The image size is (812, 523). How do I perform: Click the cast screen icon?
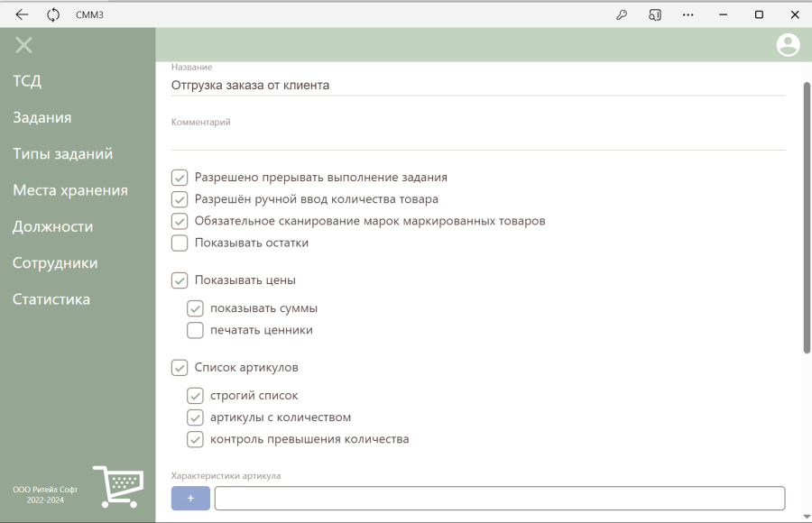click(x=655, y=15)
